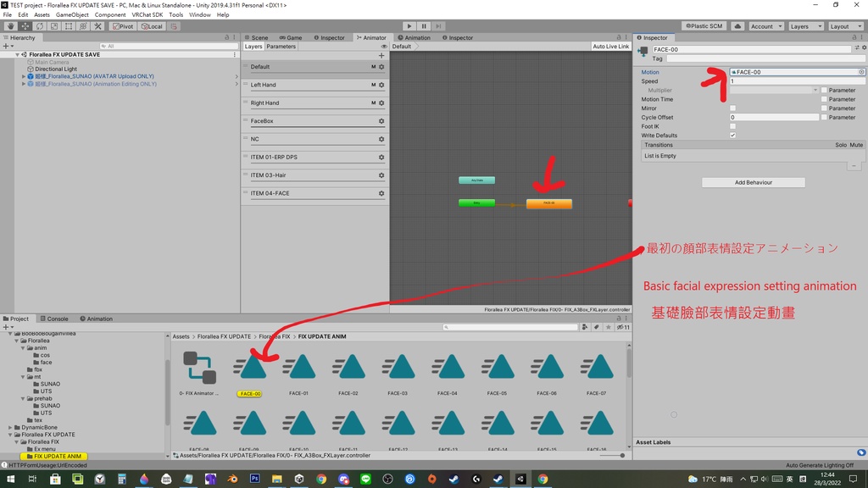Open settings gear for Left Hand layer
Viewport: 868px width, 488px height.
381,86
